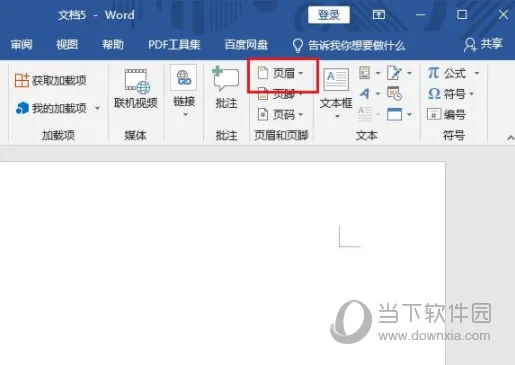Click the Links (链接) icon
515x365 pixels.
tap(184, 78)
